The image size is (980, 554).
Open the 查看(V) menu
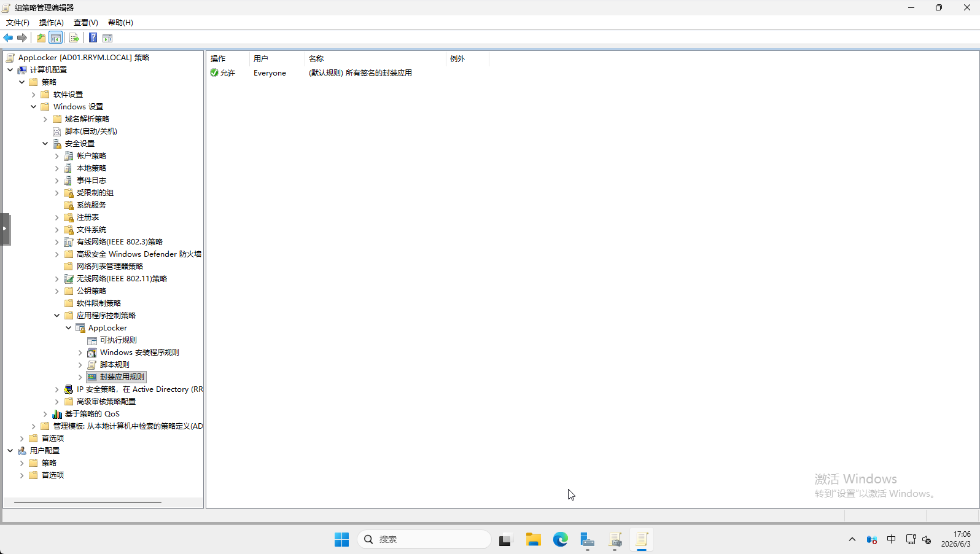pos(86,23)
